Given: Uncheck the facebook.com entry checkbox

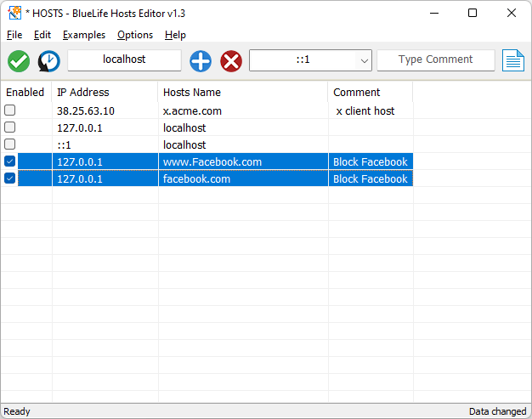Looking at the screenshot, I should point(10,178).
